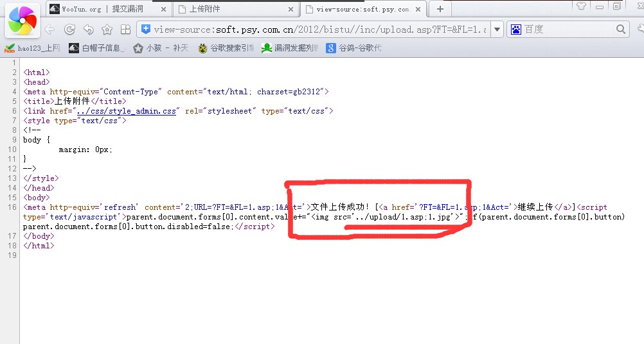644x344 pixels.
Task: Close the 上传附件 tab
Action: click(x=291, y=10)
